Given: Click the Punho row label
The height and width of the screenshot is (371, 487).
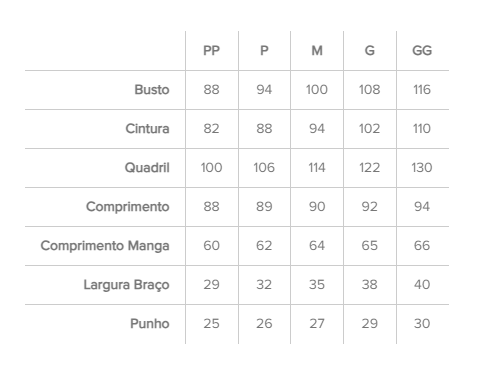Looking at the screenshot, I should (150, 324).
